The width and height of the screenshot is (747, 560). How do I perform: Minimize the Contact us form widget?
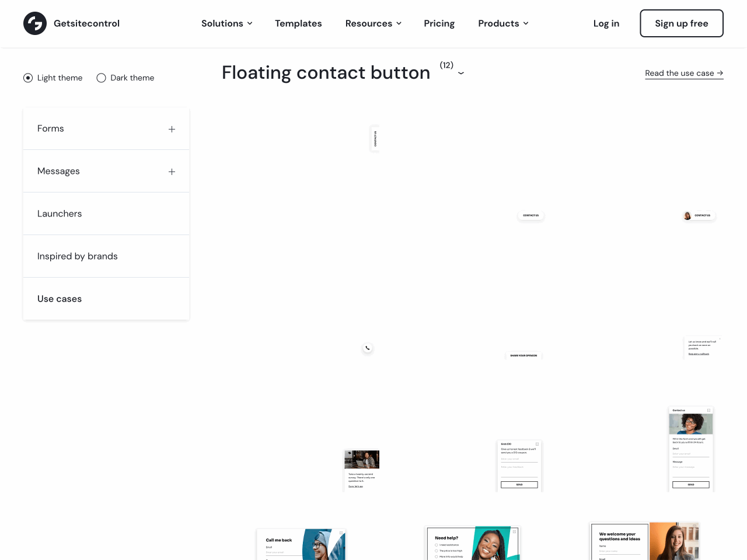pos(708,409)
